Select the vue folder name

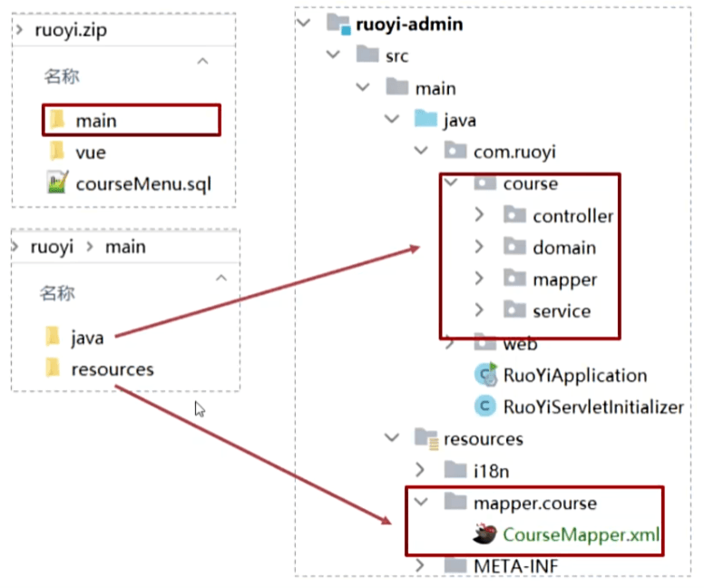[91, 152]
